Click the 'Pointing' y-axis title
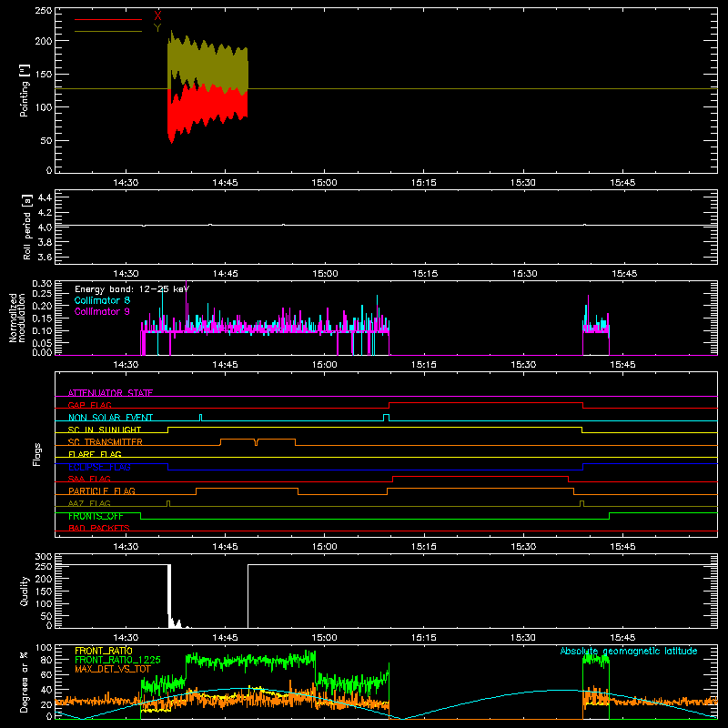The width and height of the screenshot is (728, 728). point(25,90)
